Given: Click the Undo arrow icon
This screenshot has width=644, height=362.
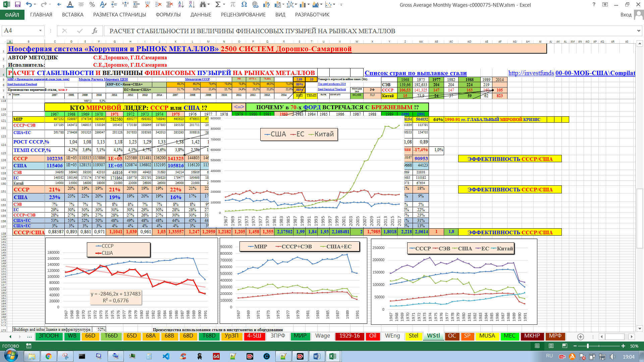Looking at the screenshot, I should click(29, 5).
